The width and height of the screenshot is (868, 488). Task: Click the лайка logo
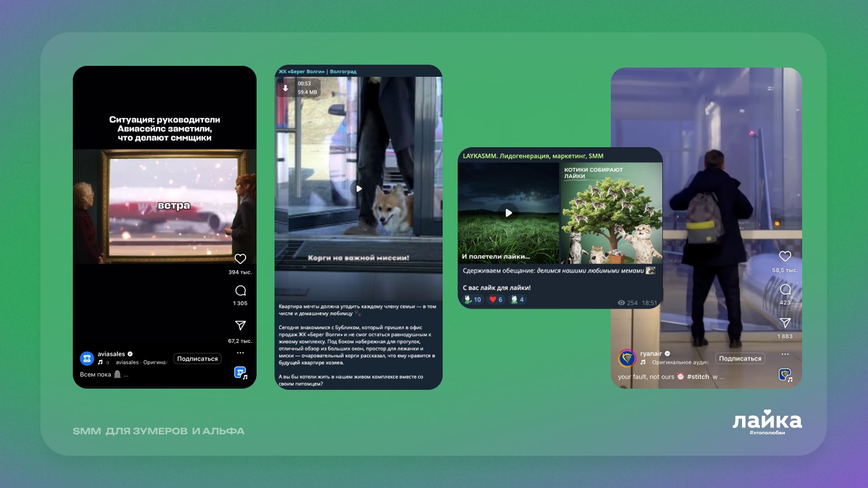click(767, 420)
